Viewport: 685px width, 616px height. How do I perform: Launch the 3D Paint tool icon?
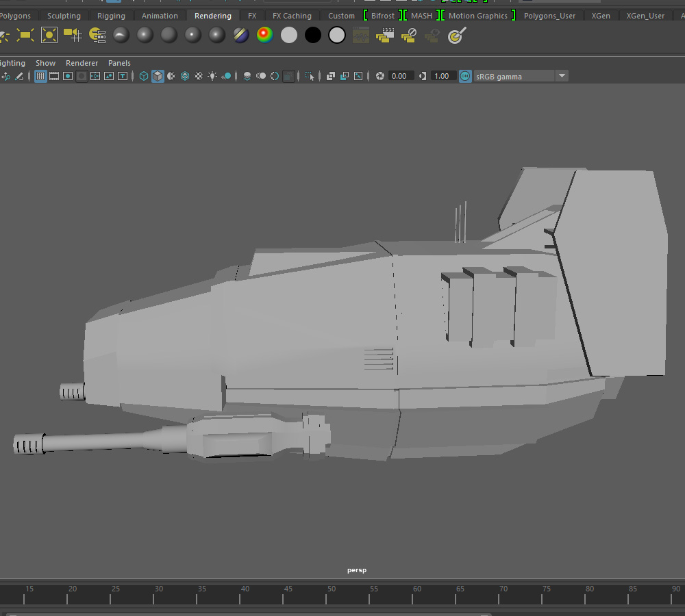pyautogui.click(x=457, y=35)
